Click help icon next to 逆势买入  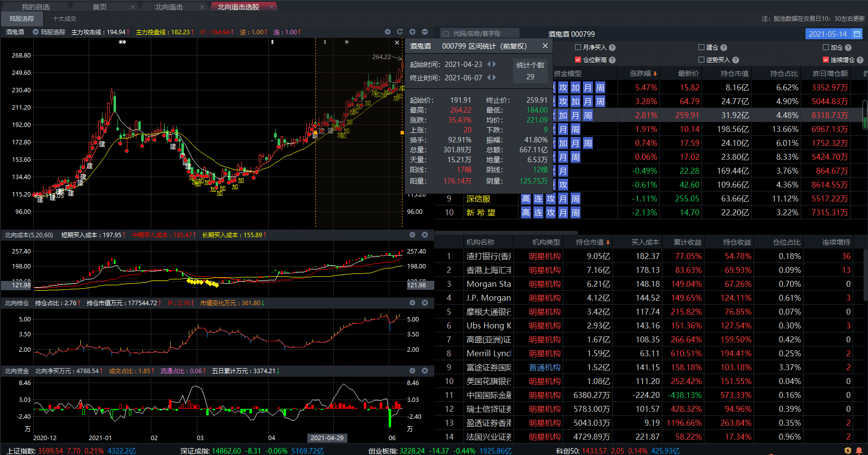pyautogui.click(x=736, y=60)
